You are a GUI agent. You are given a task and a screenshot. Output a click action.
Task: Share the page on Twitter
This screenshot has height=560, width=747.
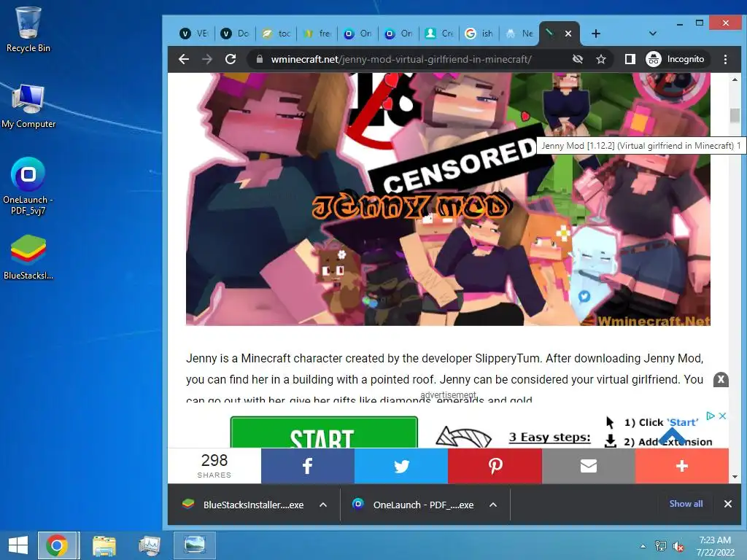pos(401,466)
